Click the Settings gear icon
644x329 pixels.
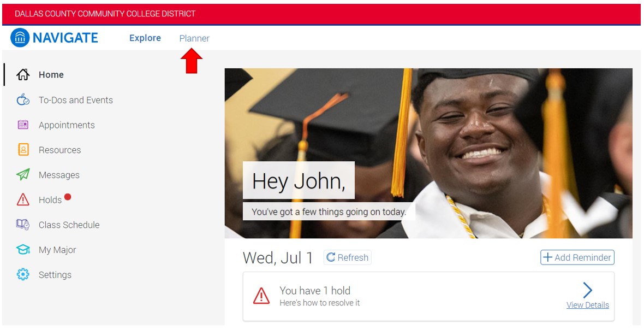(x=23, y=274)
